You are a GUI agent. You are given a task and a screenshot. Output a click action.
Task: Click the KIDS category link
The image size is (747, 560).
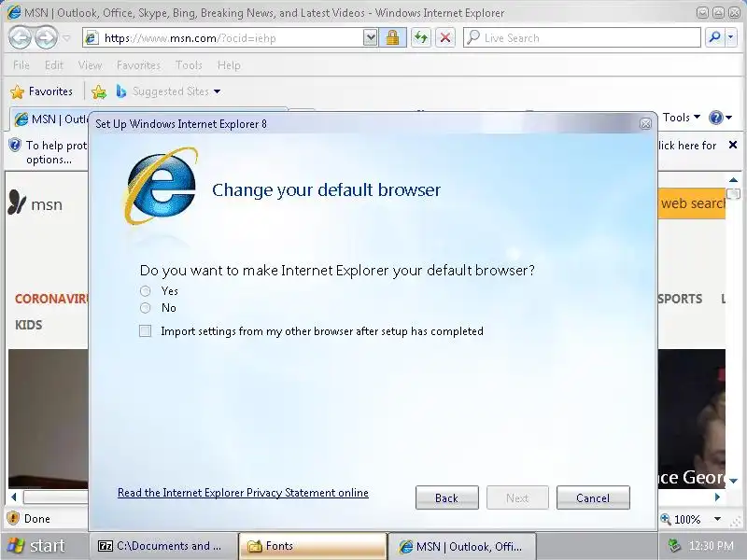tap(29, 325)
